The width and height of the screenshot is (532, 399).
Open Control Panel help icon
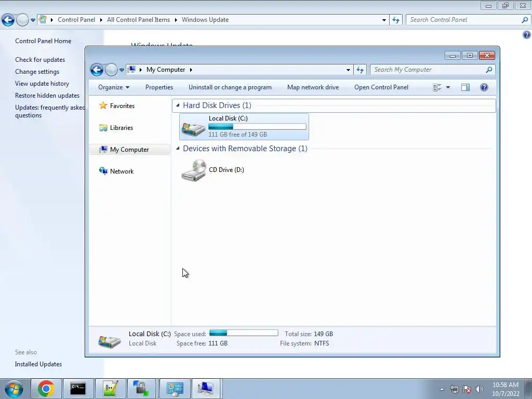(527, 35)
